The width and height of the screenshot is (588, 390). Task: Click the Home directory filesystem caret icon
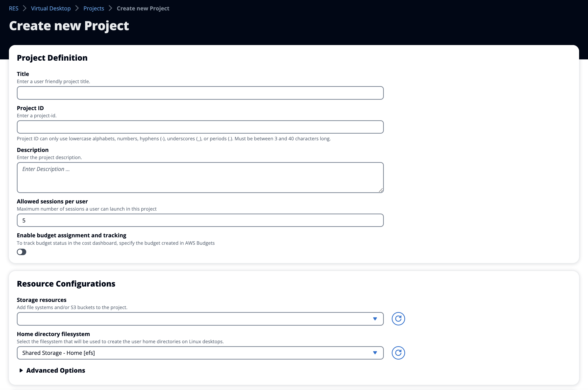click(x=375, y=353)
